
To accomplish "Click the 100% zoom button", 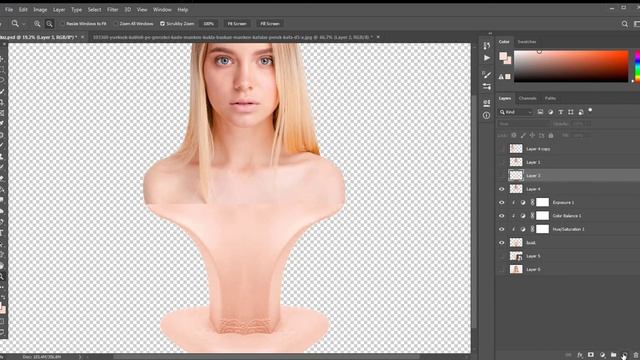I will [x=209, y=24].
